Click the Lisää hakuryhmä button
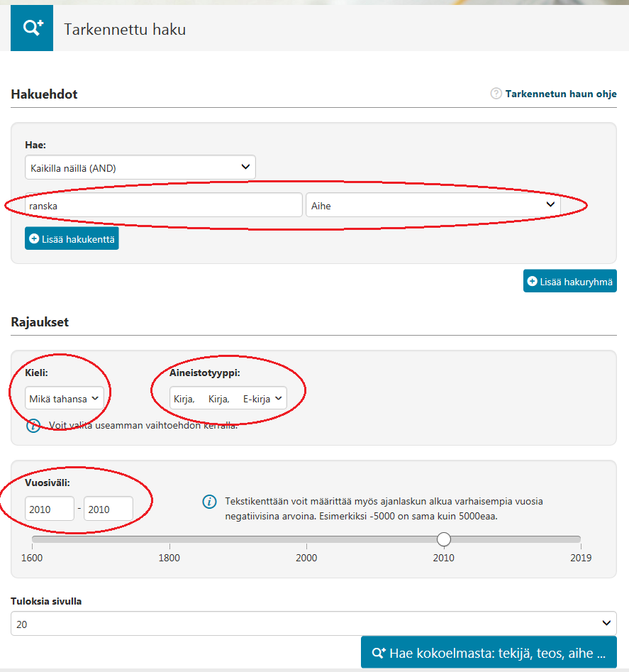 569,281
